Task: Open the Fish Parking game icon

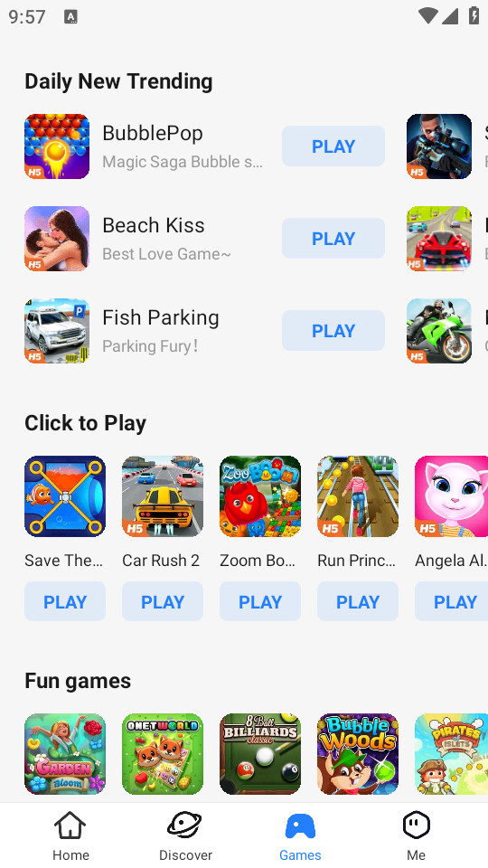Action: click(x=57, y=331)
